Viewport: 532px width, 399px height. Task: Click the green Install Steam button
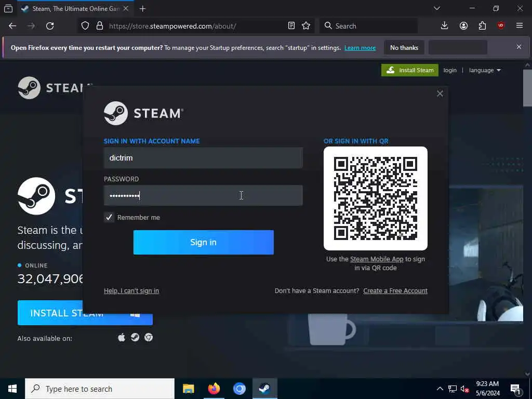(410, 70)
